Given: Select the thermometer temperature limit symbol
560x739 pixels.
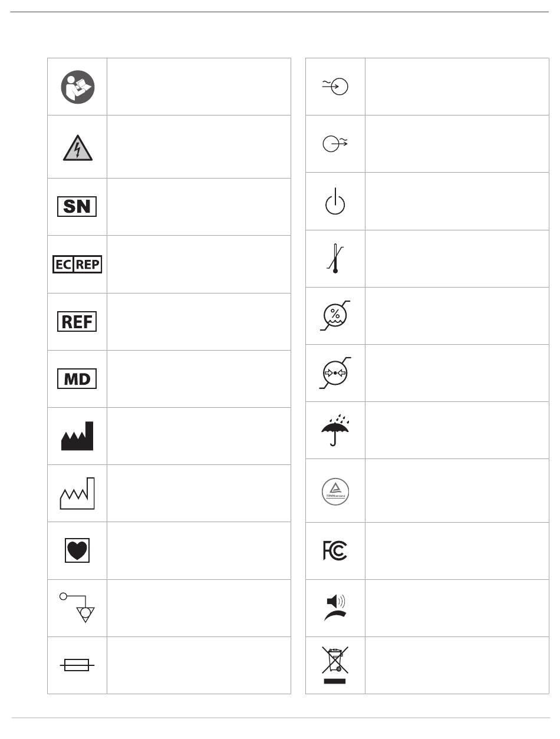Looking at the screenshot, I should click(x=335, y=259).
